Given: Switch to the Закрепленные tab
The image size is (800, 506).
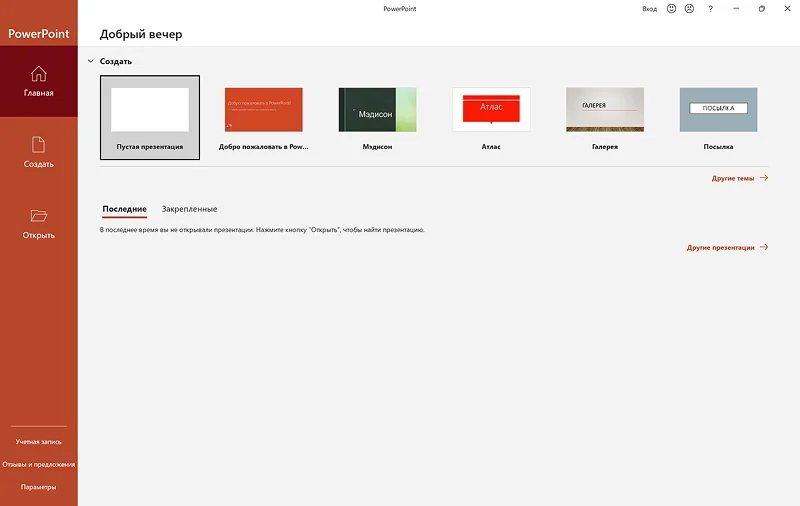Looking at the screenshot, I should 189,209.
